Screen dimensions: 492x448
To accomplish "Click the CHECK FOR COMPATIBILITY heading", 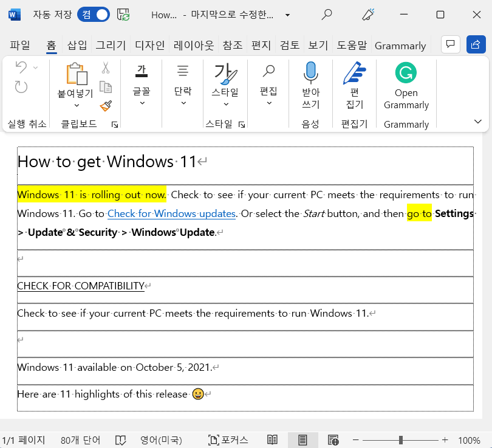I will (81, 286).
